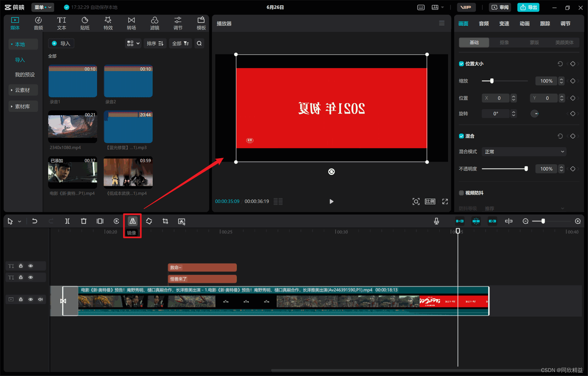
Task: Switch to the 动画 animation tab
Action: [x=525, y=24]
